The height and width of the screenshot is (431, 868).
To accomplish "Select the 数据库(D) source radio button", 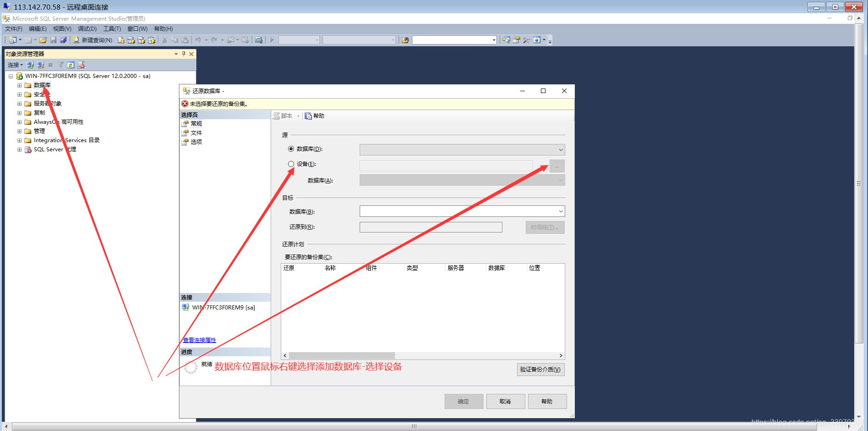I will coord(291,149).
